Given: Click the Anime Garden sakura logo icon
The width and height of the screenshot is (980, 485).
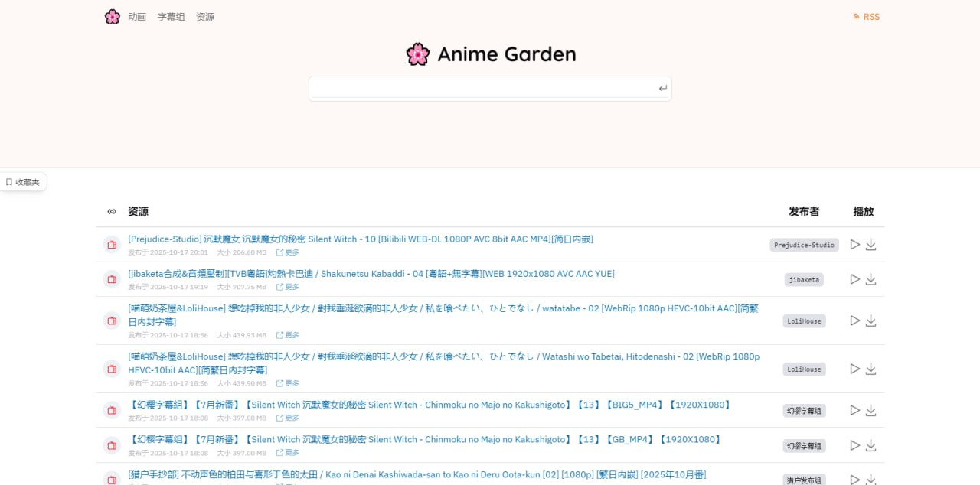Looking at the screenshot, I should (112, 16).
